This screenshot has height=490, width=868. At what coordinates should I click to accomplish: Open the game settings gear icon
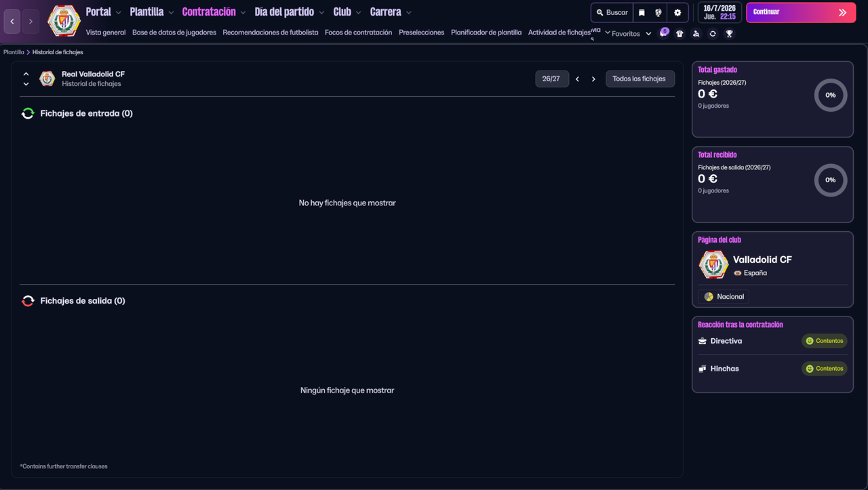(676, 12)
